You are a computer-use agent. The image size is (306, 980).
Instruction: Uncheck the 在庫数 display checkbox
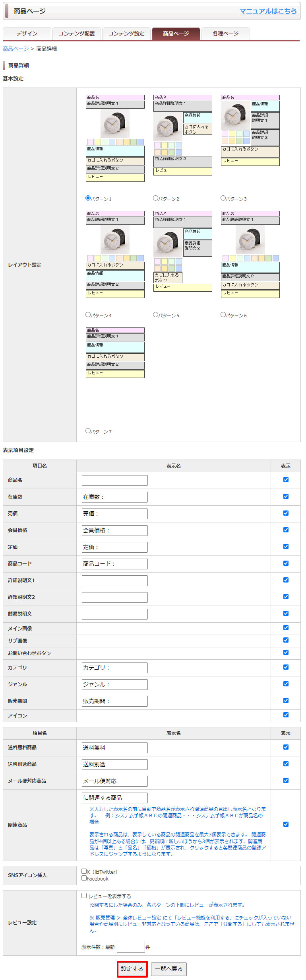(x=286, y=497)
